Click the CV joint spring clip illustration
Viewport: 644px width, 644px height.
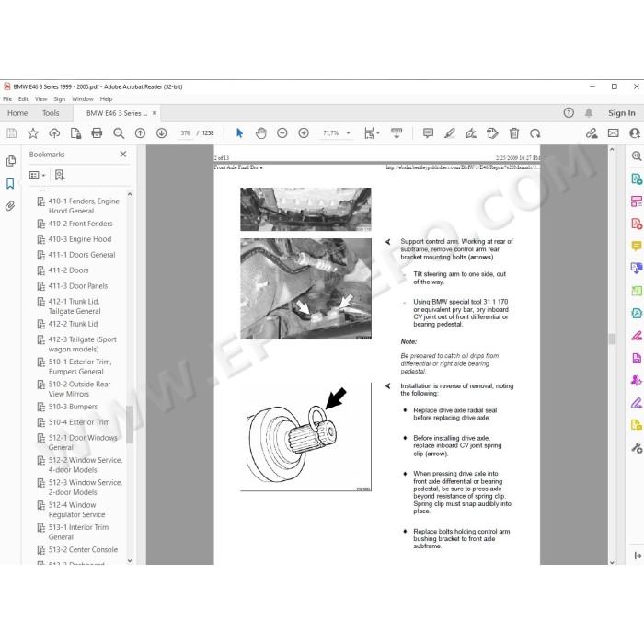[305, 437]
